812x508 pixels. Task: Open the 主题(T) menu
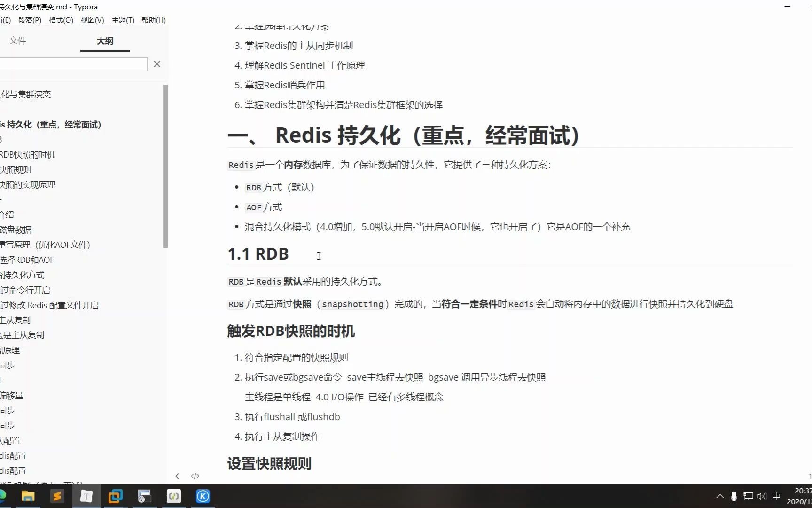(x=123, y=20)
